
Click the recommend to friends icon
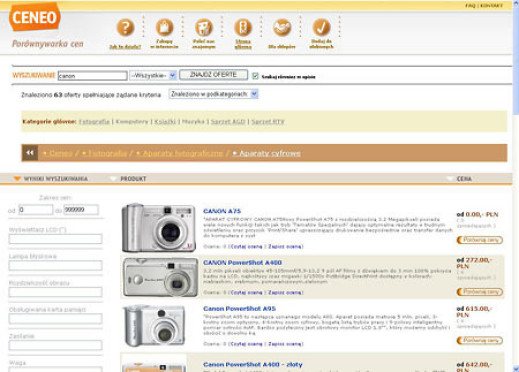tap(204, 27)
